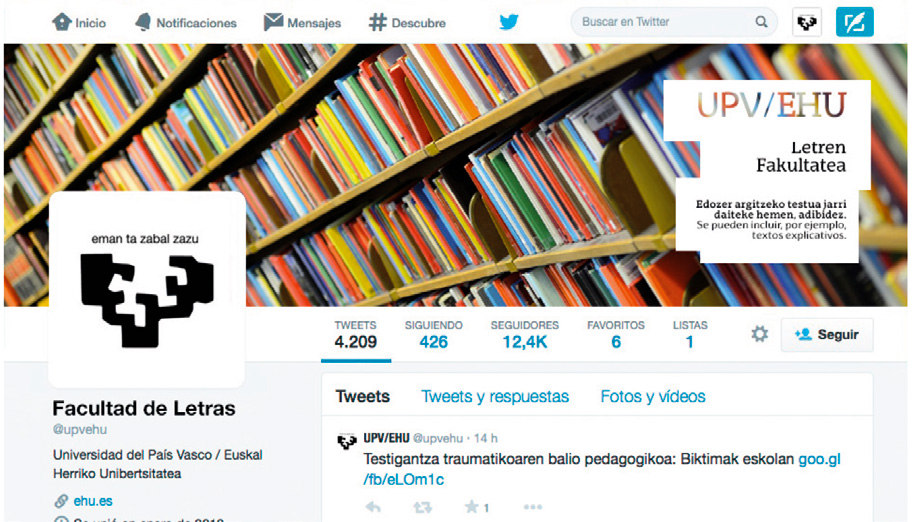Open the ehu.es website link
This screenshot has width=912, height=522.
point(92,501)
